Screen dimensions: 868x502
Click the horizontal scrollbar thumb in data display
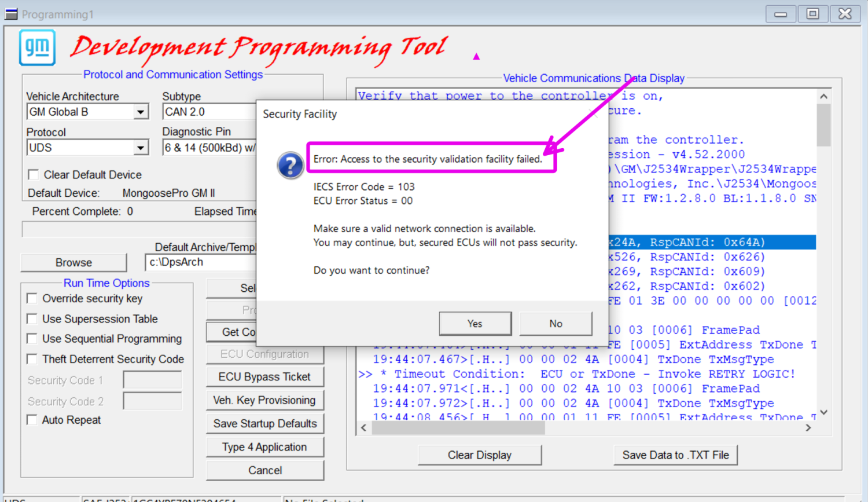tap(458, 428)
